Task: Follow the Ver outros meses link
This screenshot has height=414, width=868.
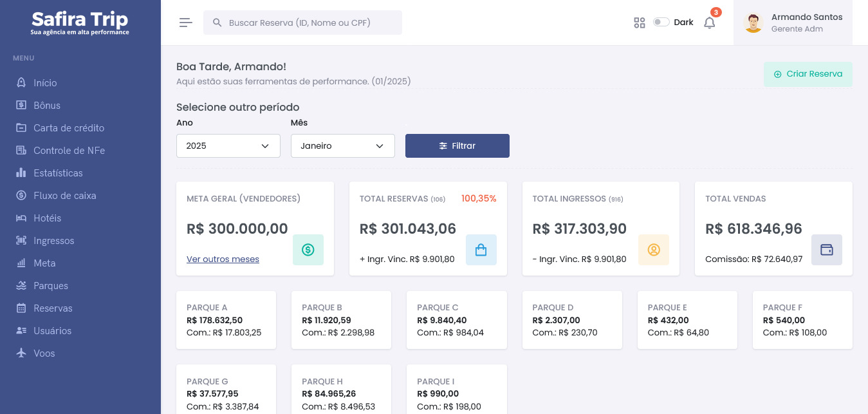Action: coord(223,259)
